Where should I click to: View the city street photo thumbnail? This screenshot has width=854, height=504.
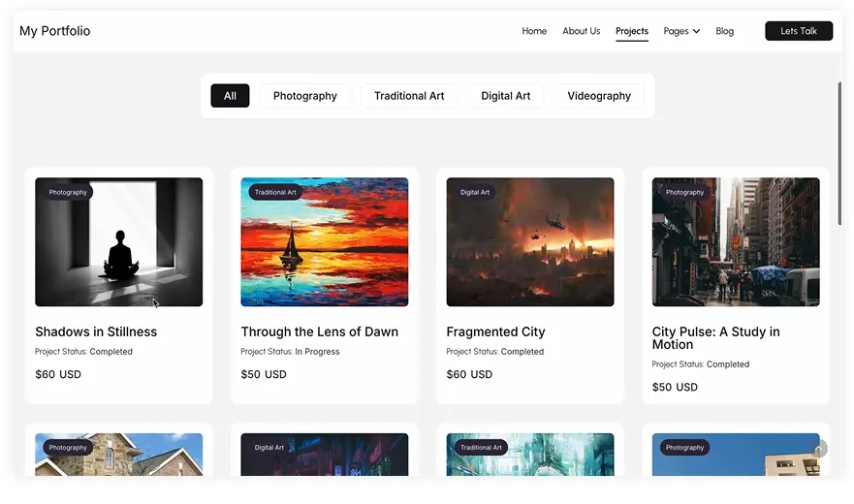point(735,242)
